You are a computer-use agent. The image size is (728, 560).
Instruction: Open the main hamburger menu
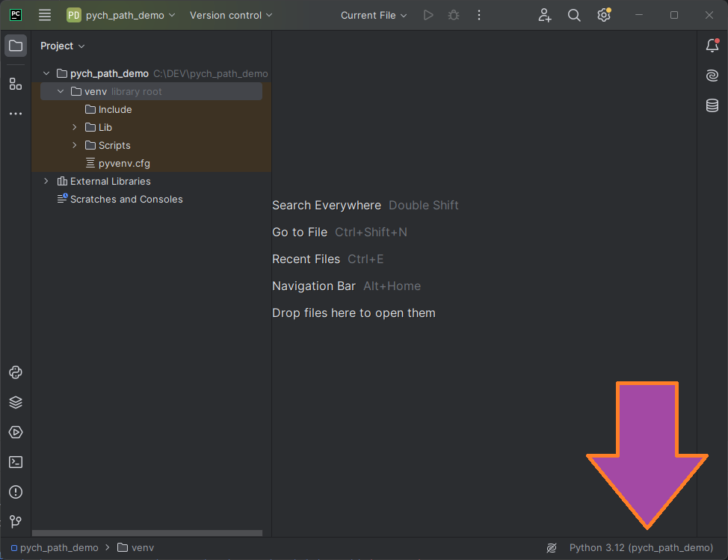[x=45, y=15]
